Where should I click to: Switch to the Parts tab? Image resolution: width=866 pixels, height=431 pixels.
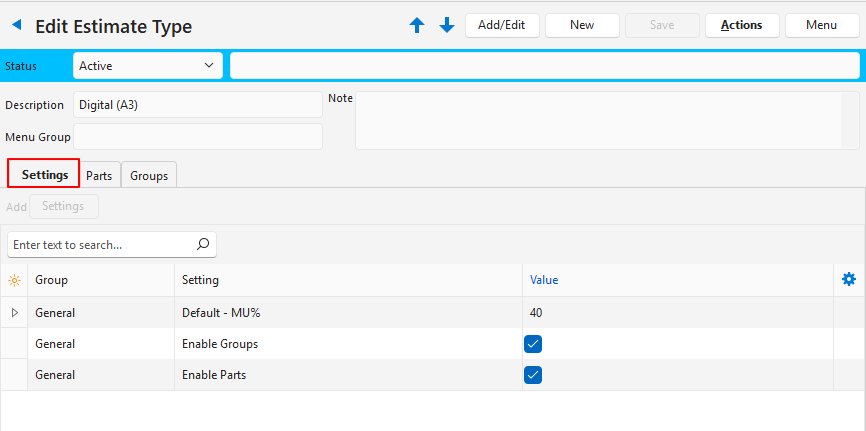coord(99,176)
